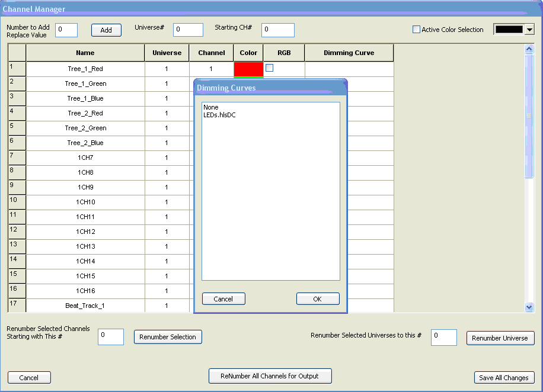The image size is (543, 392).
Task: Click Renumber Selection button
Action: tap(168, 337)
